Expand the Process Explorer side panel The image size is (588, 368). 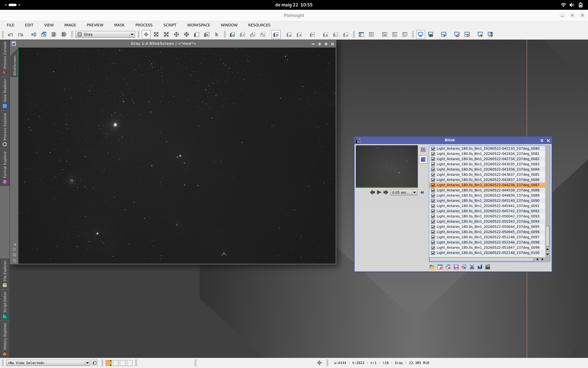pyautogui.click(x=5, y=129)
